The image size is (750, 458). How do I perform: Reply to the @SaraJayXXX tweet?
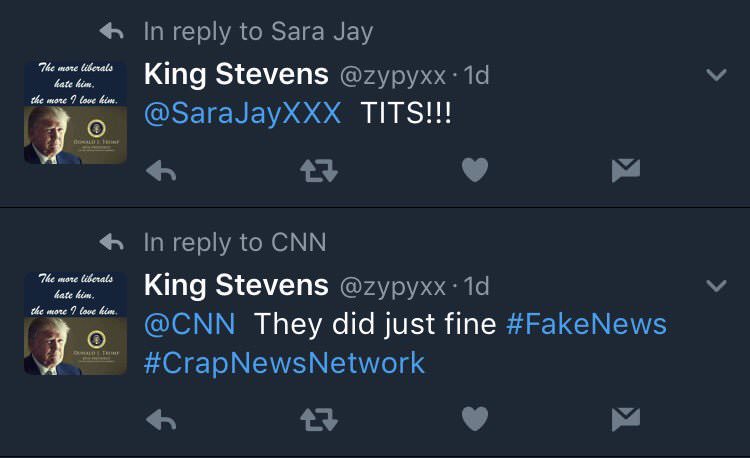pyautogui.click(x=161, y=172)
